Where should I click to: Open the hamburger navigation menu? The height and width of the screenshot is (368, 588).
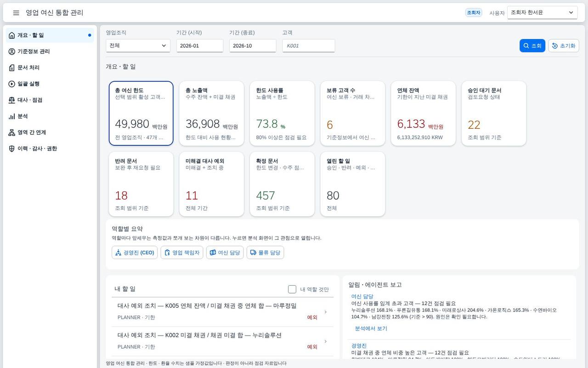[x=16, y=13]
